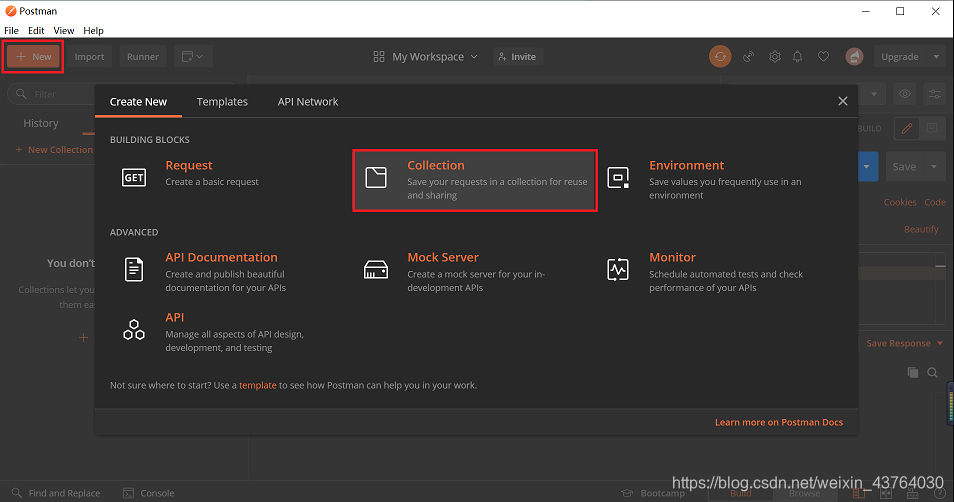Click the GET request icon
954x502 pixels.
click(x=134, y=178)
